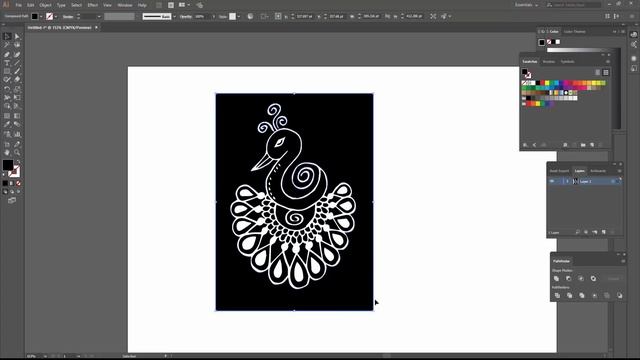Open the Swatch Libraries menu icon
Image resolution: width=640 pixels, height=360 pixels.
(526, 145)
